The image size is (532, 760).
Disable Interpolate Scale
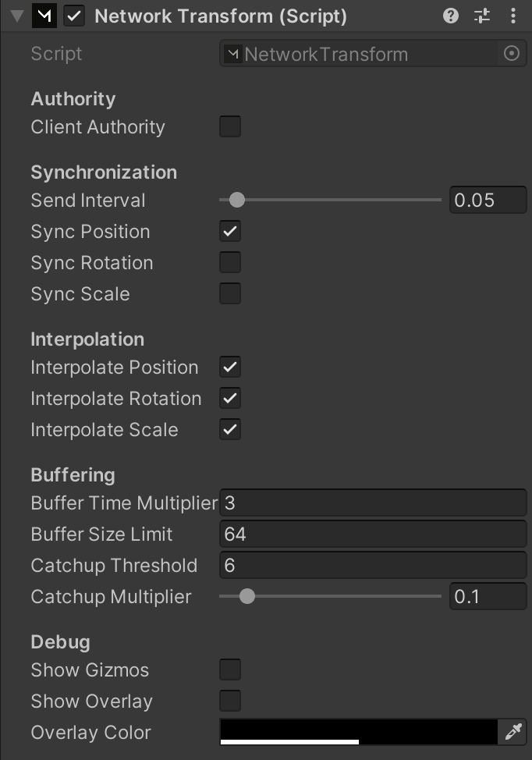[230, 428]
